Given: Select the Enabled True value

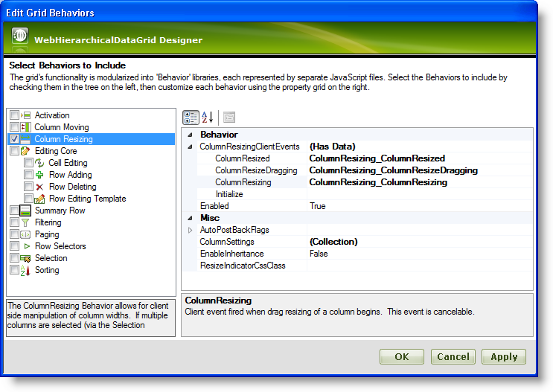Looking at the screenshot, I should 420,206.
